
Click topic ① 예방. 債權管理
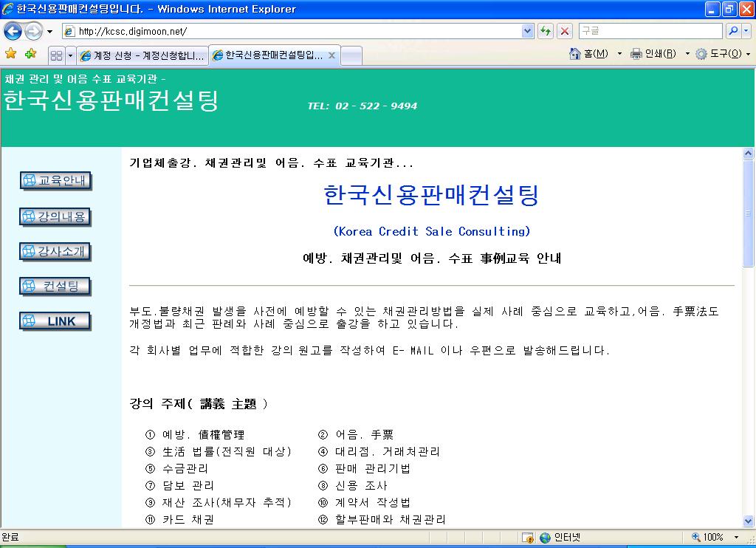tap(195, 435)
